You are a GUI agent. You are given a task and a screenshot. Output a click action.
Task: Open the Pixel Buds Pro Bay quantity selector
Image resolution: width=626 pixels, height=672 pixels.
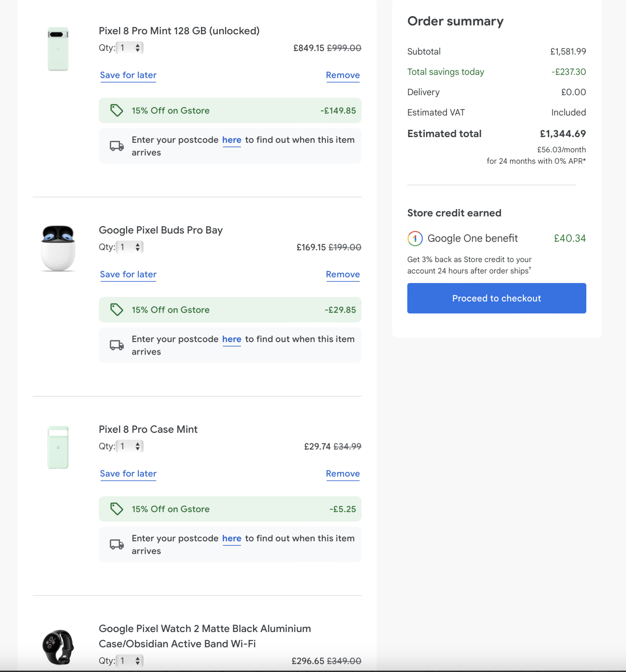tap(129, 247)
